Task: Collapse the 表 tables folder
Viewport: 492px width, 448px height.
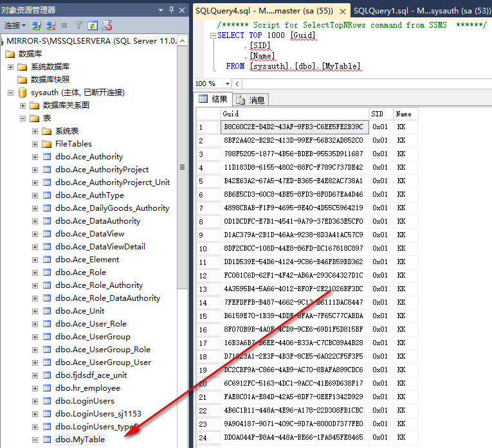Action: [x=23, y=118]
